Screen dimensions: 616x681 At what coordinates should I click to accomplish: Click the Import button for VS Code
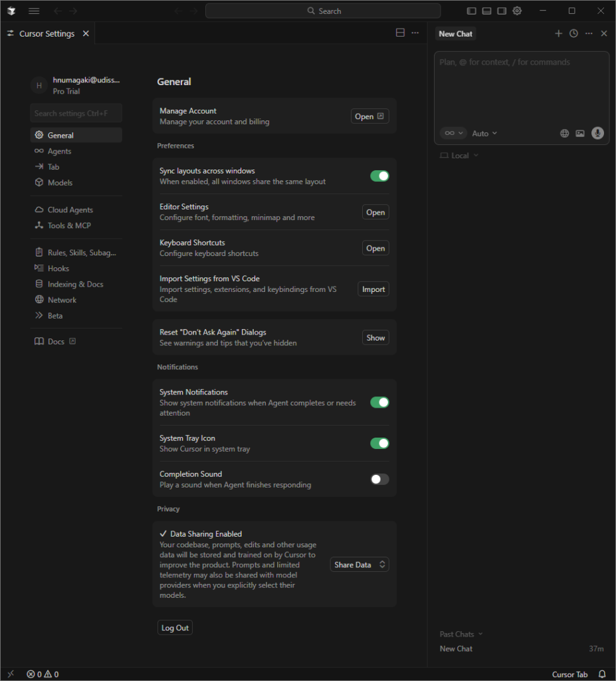(373, 289)
